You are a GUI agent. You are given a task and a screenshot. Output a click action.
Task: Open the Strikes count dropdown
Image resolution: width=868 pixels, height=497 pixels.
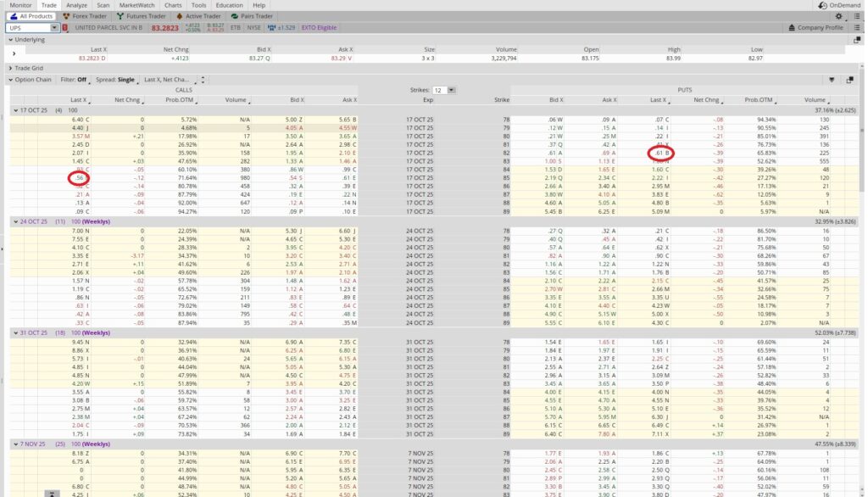450,90
